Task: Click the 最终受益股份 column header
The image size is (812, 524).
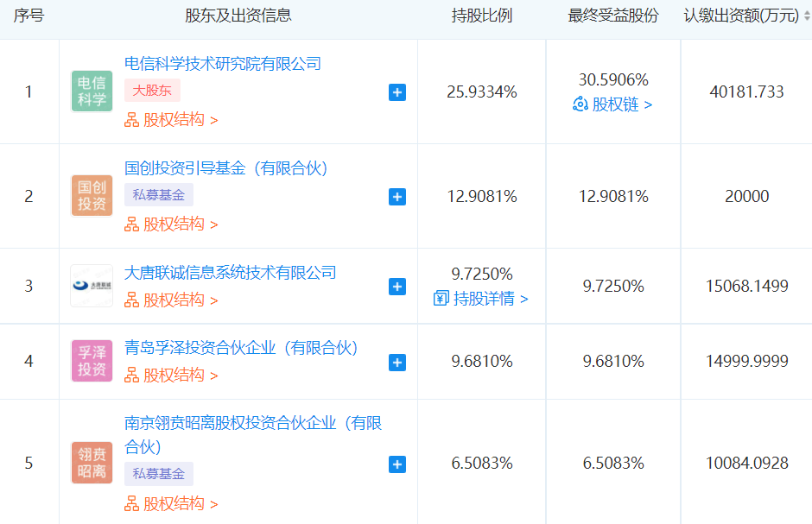Action: pyautogui.click(x=613, y=16)
